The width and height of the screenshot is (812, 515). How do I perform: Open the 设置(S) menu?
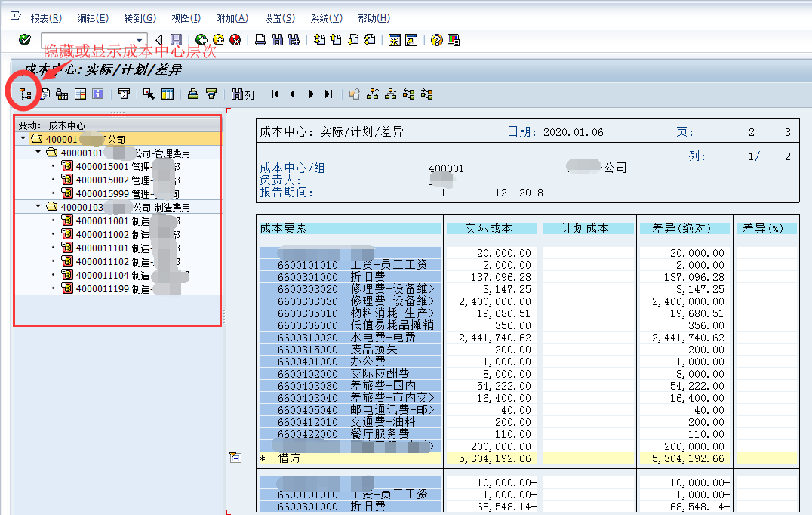coord(279,18)
